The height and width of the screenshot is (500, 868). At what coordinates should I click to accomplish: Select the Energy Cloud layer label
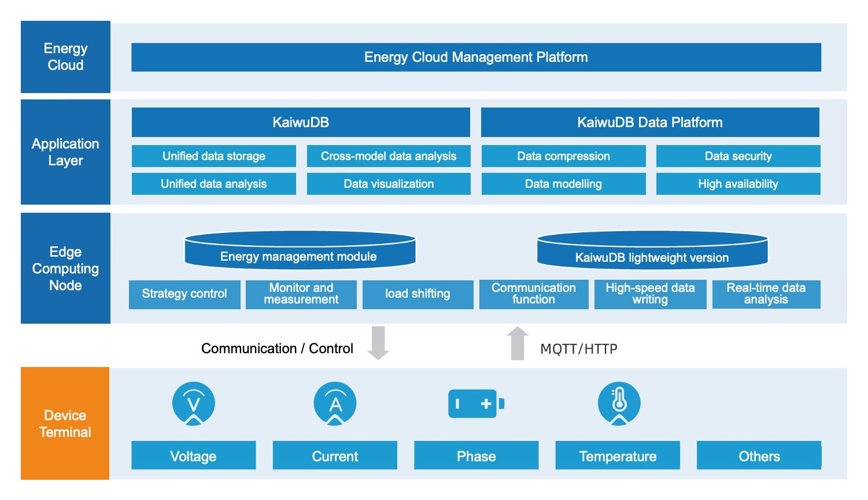65,57
